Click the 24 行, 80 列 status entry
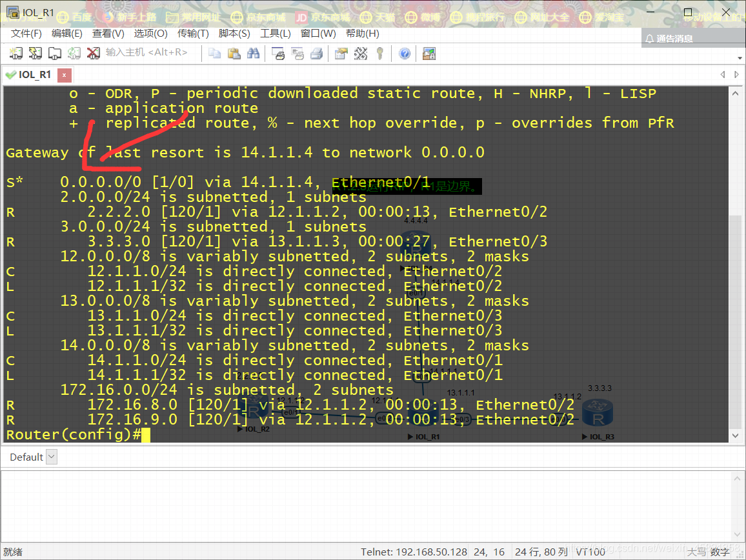 541,552
